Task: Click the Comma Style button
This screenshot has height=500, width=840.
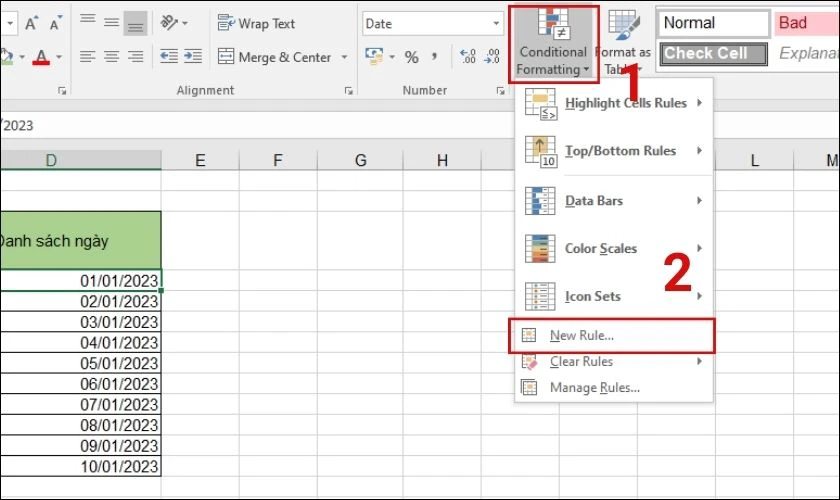Action: click(434, 56)
